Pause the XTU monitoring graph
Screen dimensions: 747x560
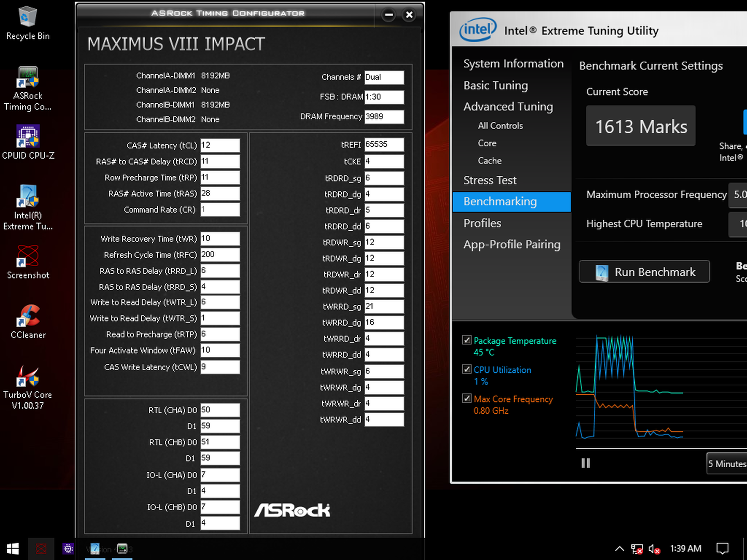click(x=586, y=463)
